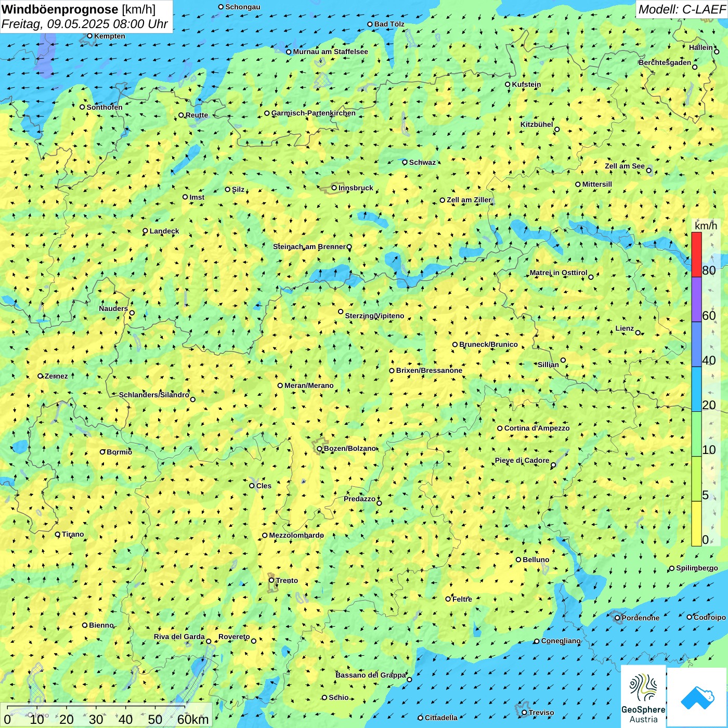Click the Zernez label

coord(56,376)
